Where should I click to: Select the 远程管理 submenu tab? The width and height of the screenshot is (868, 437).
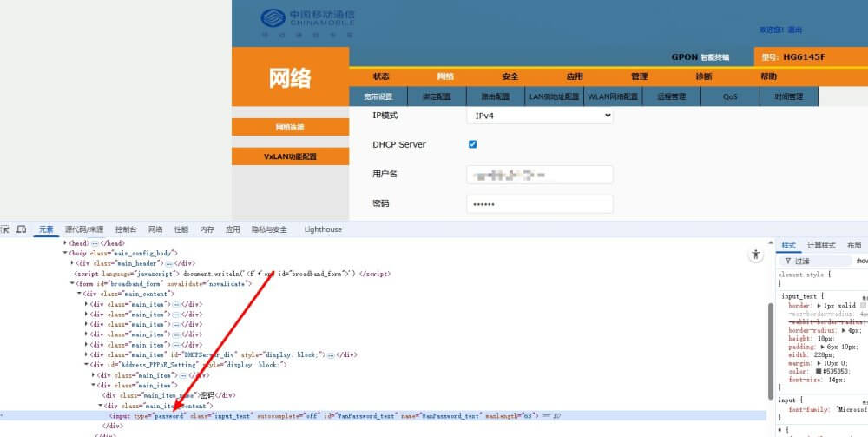[x=672, y=96]
